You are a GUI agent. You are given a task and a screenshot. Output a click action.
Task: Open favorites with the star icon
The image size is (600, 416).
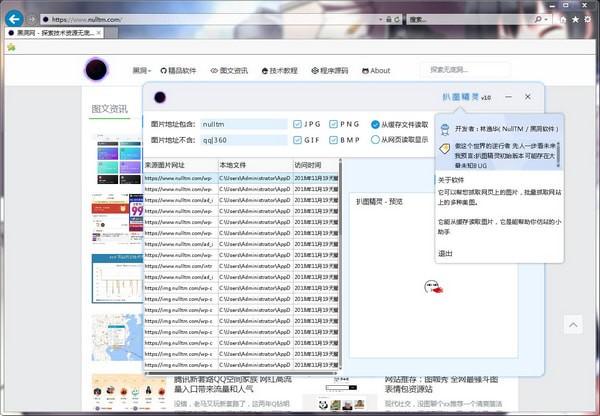pos(576,19)
